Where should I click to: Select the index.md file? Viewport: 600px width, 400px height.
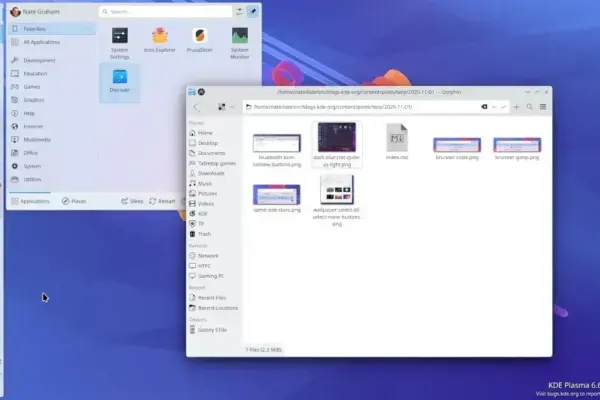pos(397,142)
